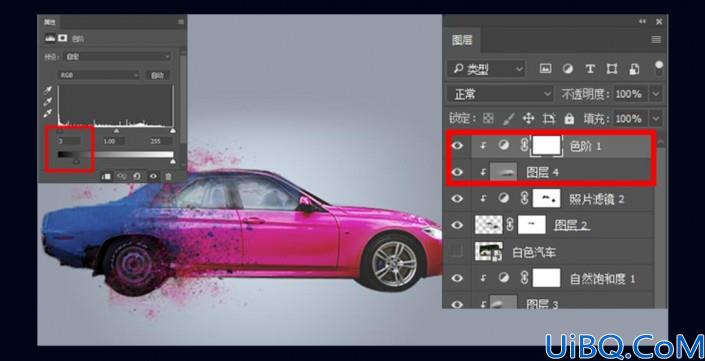Click the output black level slider
Image resolution: width=705 pixels, height=361 pixels.
pyautogui.click(x=76, y=161)
